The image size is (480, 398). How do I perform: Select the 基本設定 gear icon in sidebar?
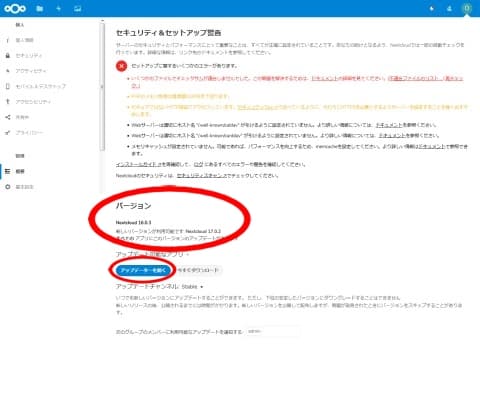coord(8,187)
